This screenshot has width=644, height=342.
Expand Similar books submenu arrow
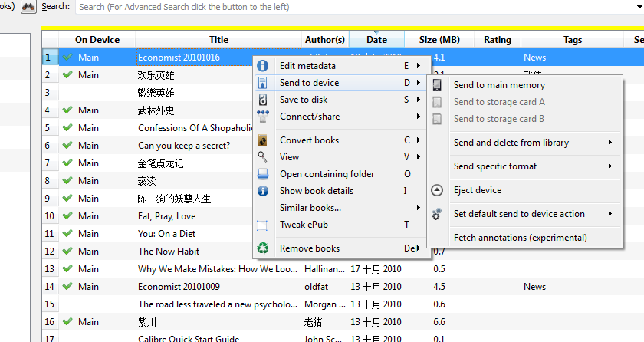click(419, 208)
